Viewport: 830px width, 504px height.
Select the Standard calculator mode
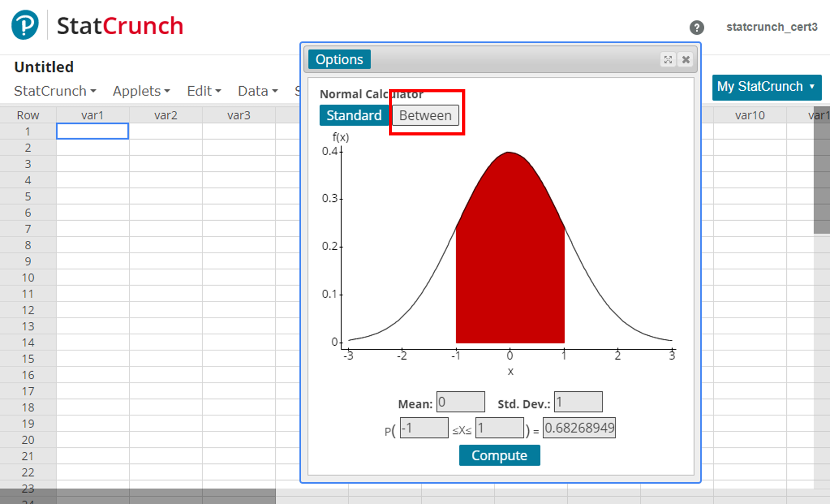(353, 115)
